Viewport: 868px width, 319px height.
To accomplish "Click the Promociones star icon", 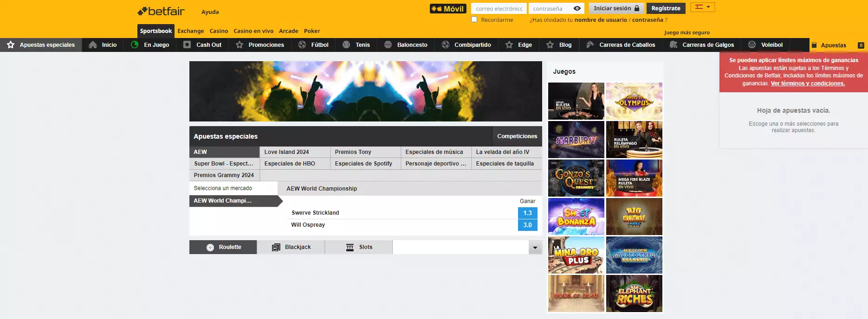I will [240, 45].
